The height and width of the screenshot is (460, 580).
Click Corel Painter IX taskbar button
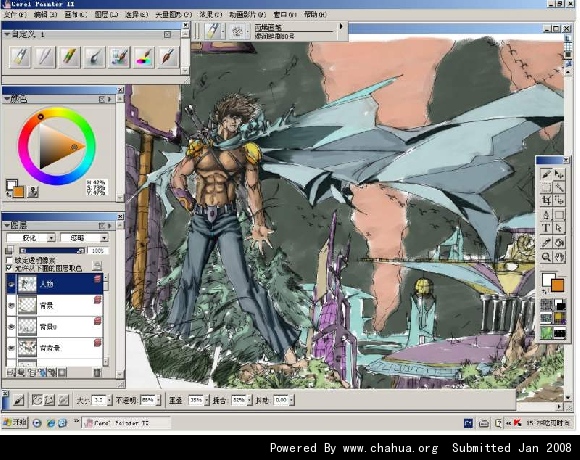click(x=126, y=423)
